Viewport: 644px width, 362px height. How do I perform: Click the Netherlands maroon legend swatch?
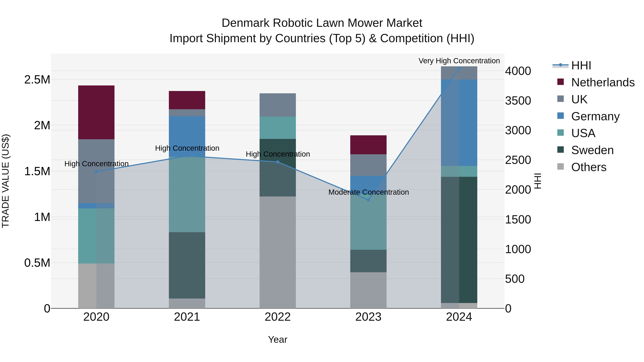point(560,82)
